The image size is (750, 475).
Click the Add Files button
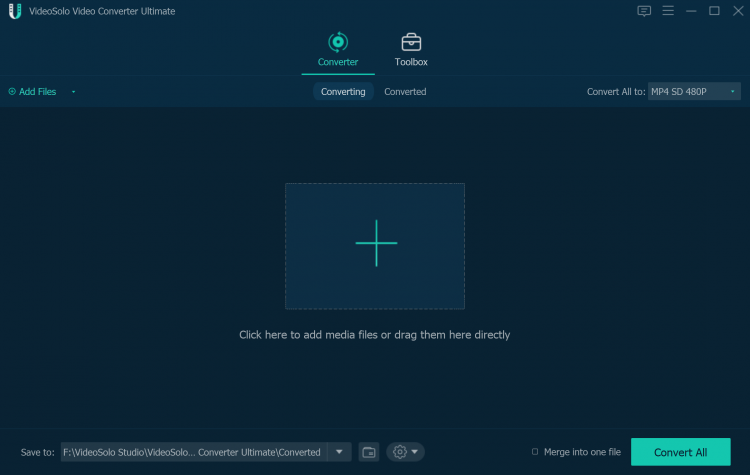(33, 91)
